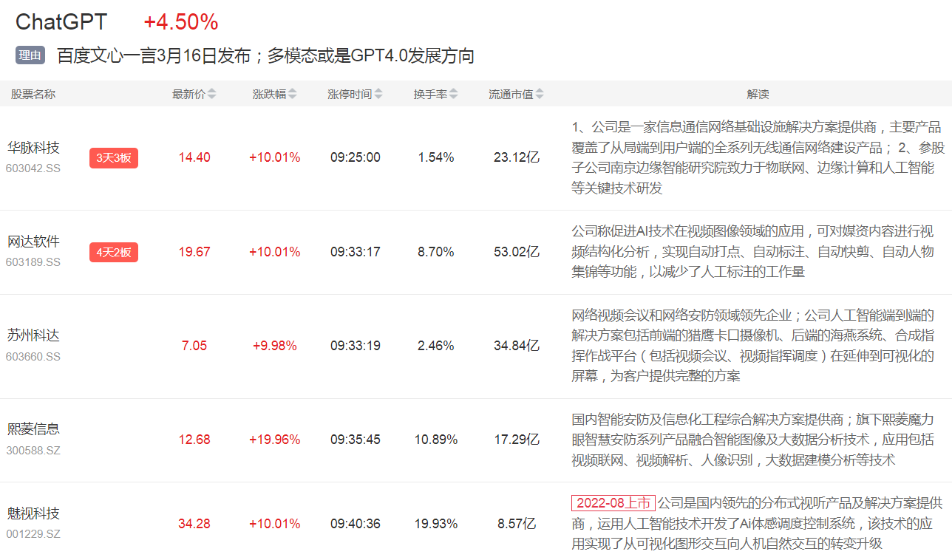
Task: Sort by 最新价 arrow icon
Action: click(212, 95)
